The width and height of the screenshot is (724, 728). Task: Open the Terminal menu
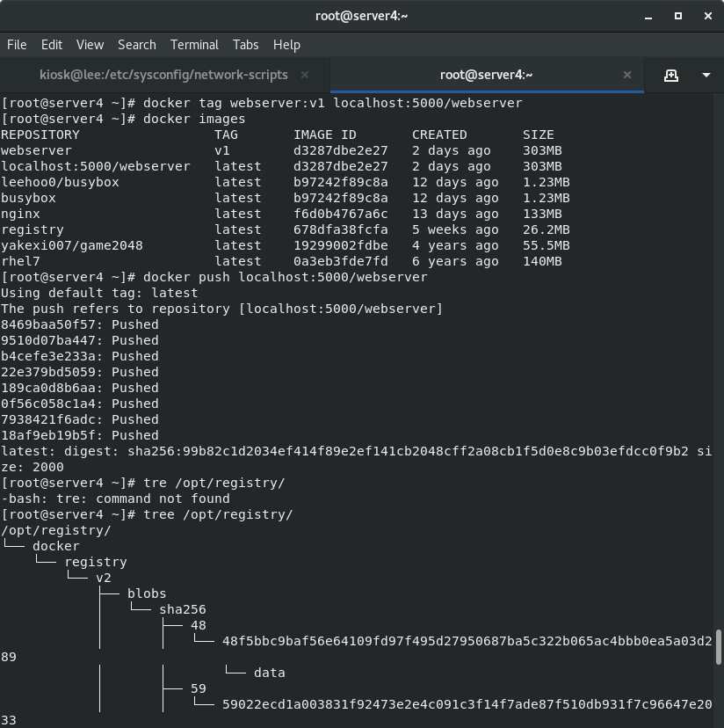(x=194, y=45)
